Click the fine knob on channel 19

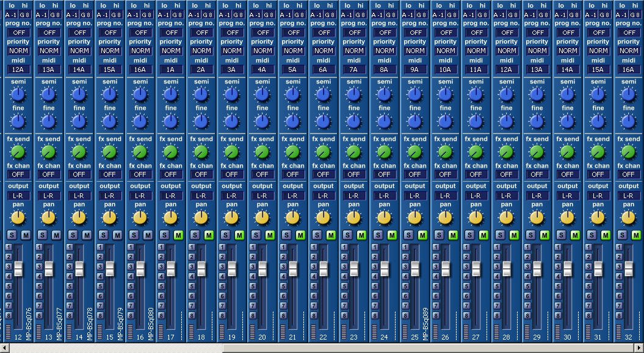(x=231, y=121)
